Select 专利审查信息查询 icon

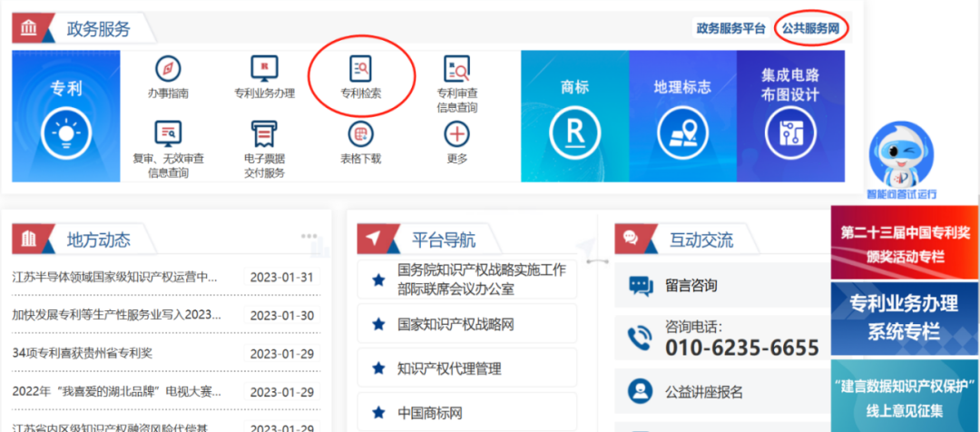coord(456,69)
